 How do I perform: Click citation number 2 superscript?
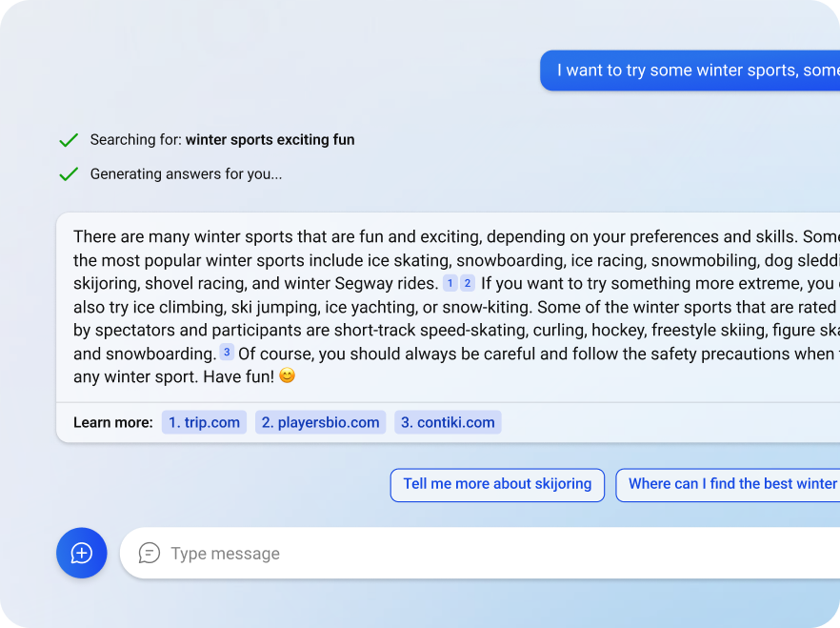(x=468, y=283)
